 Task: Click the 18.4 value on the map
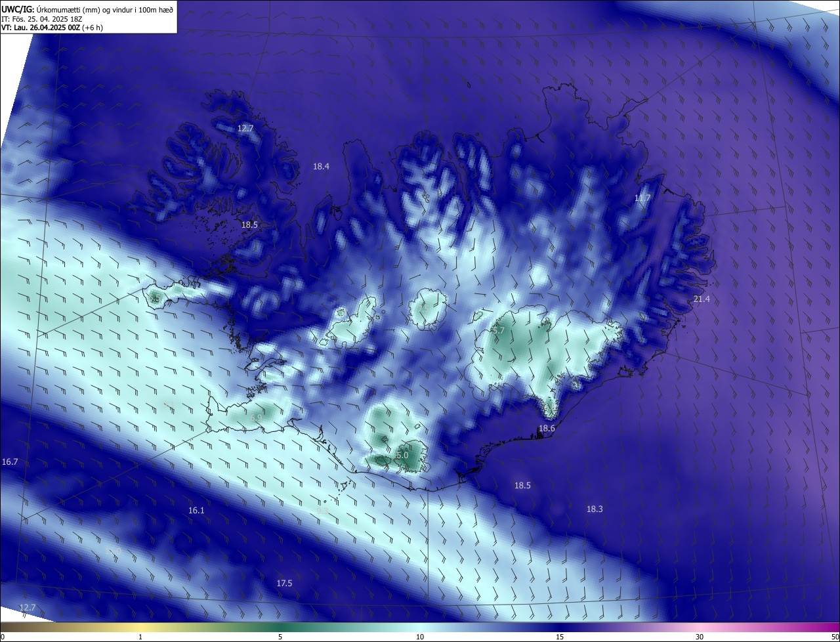click(321, 167)
